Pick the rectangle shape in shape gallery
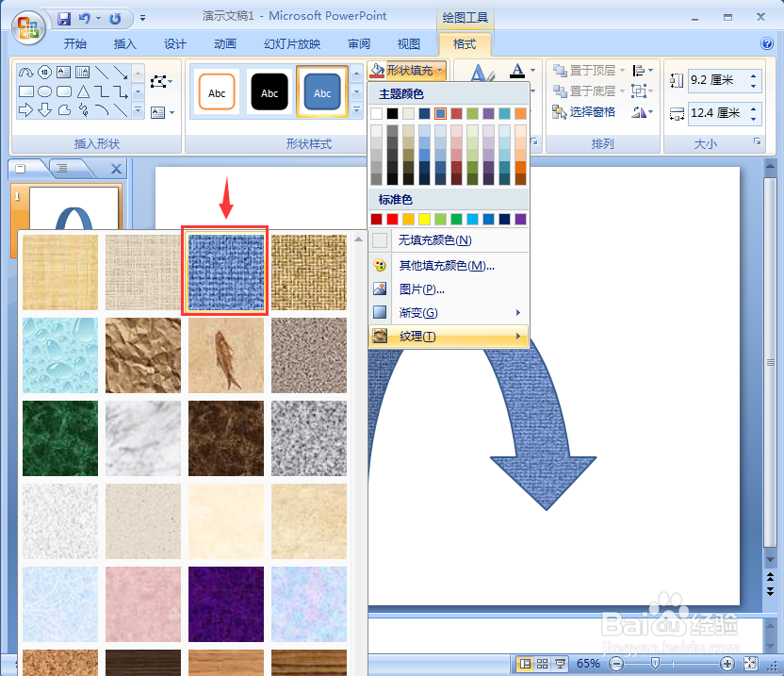 point(26,91)
